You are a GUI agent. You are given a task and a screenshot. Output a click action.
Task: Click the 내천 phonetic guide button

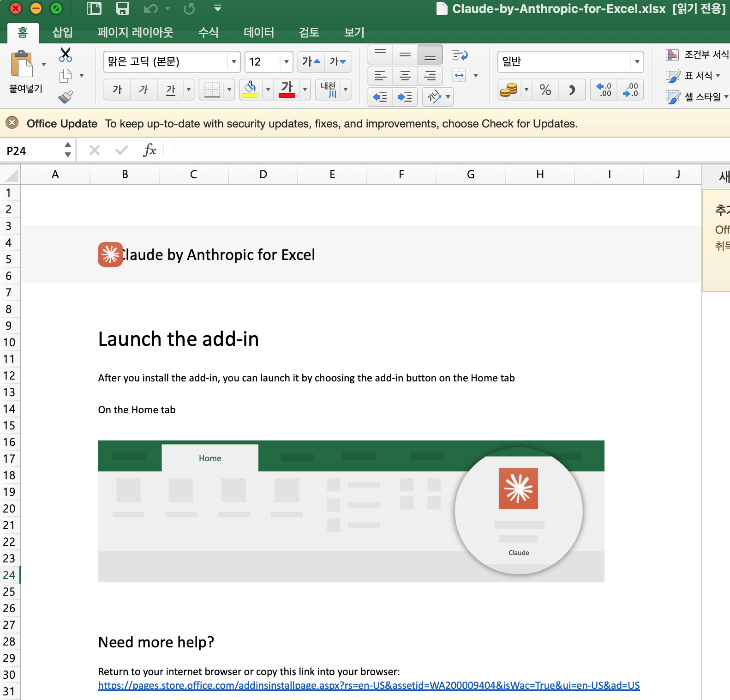pos(328,89)
